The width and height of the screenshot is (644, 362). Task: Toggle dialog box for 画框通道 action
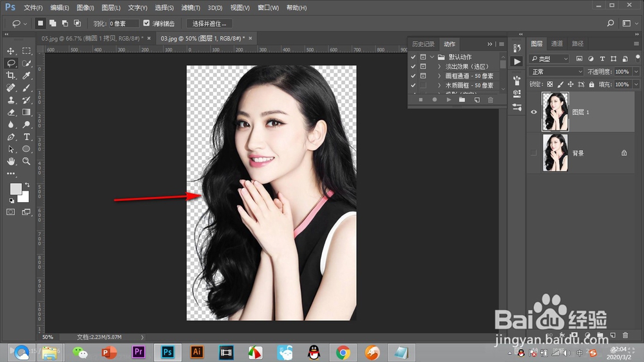(423, 75)
